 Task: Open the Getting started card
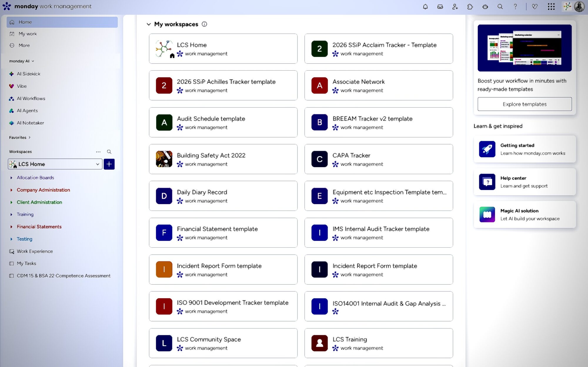524,149
